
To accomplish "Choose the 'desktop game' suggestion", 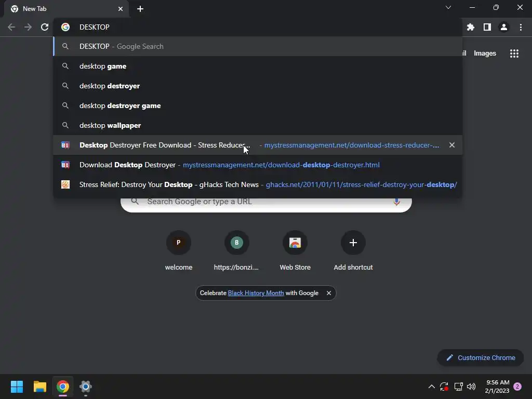I will 258,66.
